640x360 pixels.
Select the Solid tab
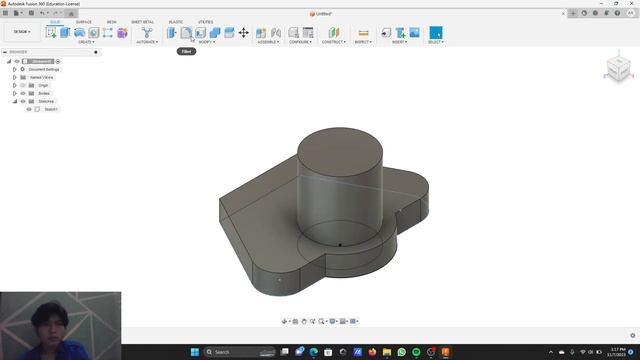(x=55, y=22)
